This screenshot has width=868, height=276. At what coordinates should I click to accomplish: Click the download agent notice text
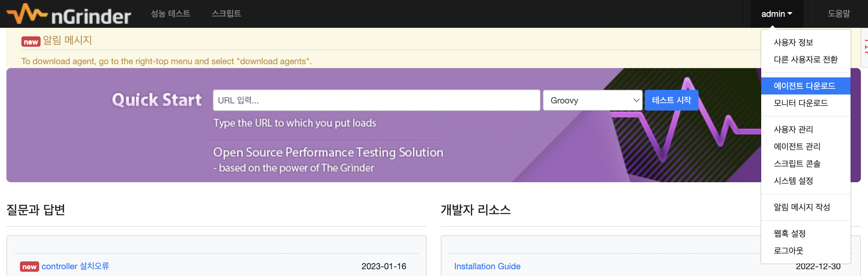pos(166,61)
